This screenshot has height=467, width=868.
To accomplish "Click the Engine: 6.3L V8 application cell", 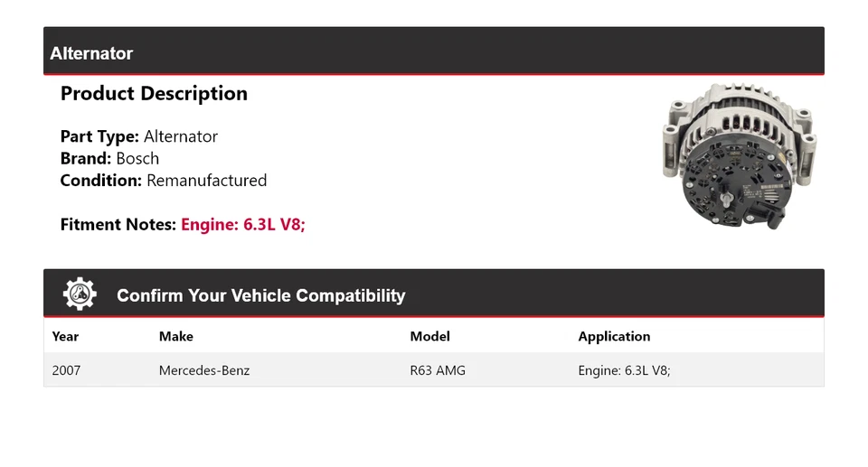I will click(x=624, y=370).
